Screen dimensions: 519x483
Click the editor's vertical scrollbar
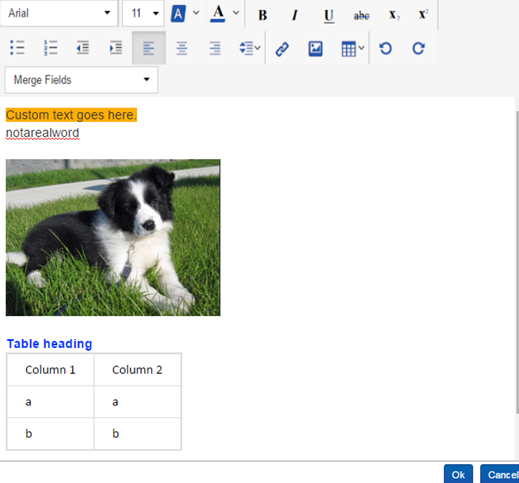point(517,262)
